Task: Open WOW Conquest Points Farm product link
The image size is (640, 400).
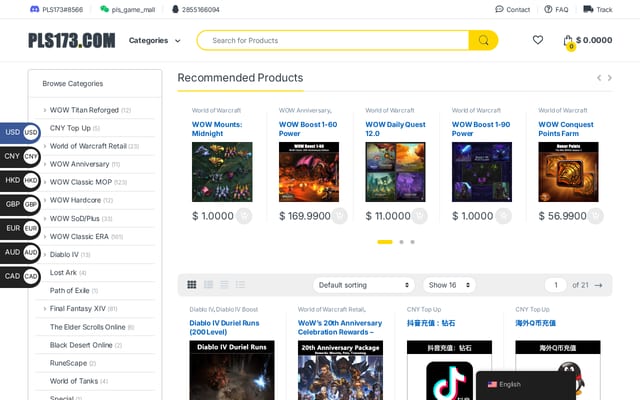Action: (x=566, y=129)
